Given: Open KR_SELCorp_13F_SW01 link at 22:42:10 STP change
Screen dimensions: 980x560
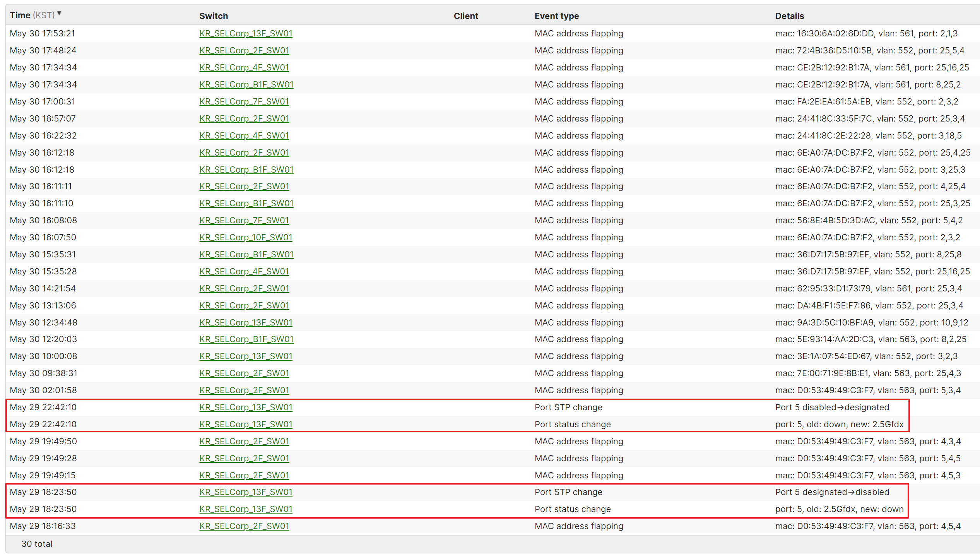Looking at the screenshot, I should pos(246,407).
